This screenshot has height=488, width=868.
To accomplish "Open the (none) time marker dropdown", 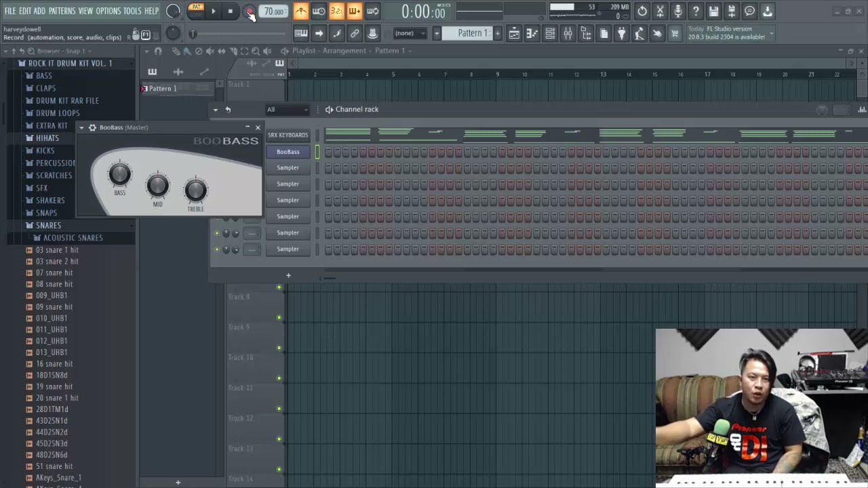I will pyautogui.click(x=409, y=33).
